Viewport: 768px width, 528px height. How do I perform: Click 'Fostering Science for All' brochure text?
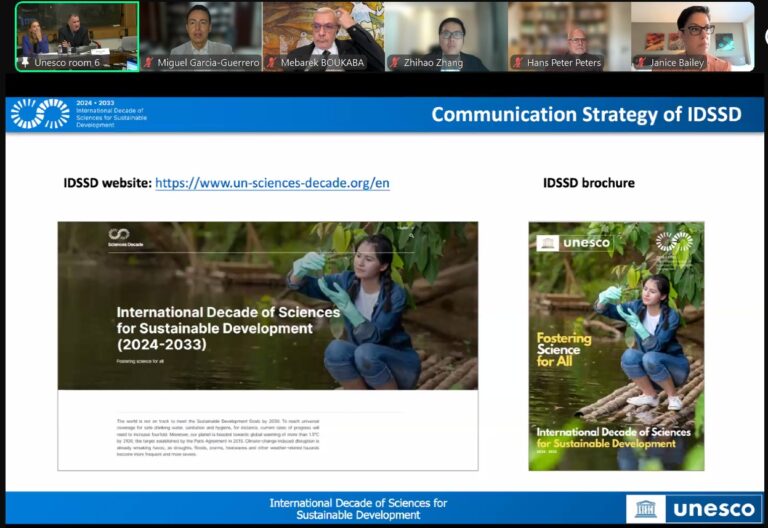[x=564, y=350]
